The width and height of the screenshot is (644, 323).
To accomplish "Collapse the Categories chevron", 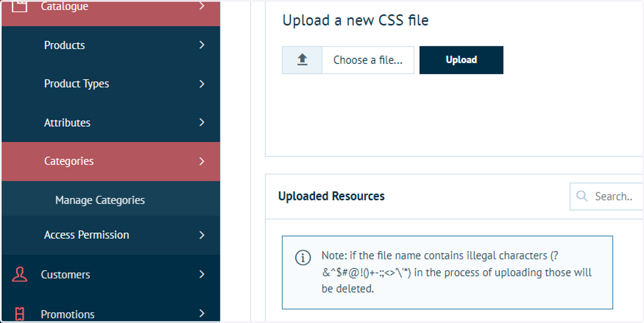I will click(x=202, y=161).
